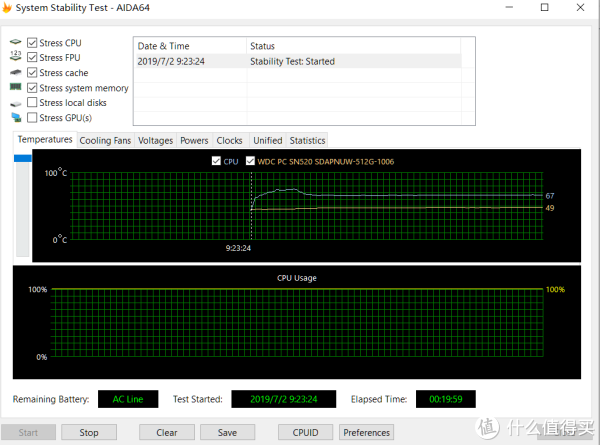Select the 2019/7/2 9:23:24 log row

pos(298,61)
